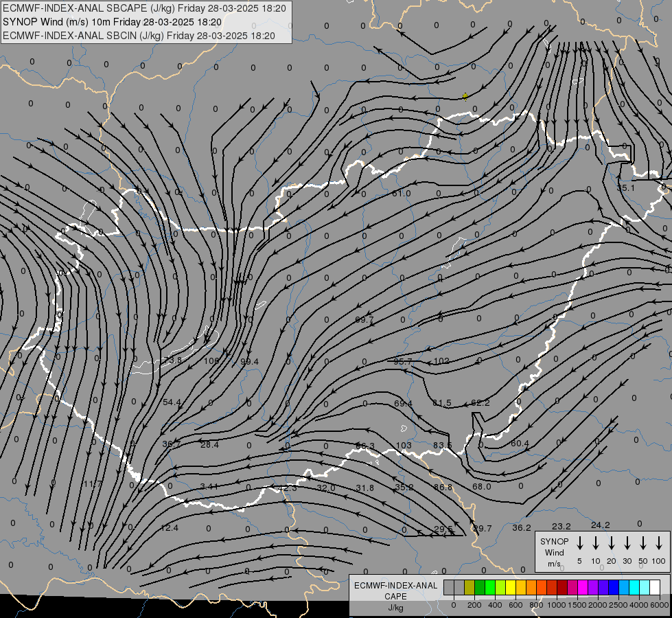Pick the pale cyan CAPE swatch
The height and width of the screenshot is (618, 672).
(x=645, y=587)
